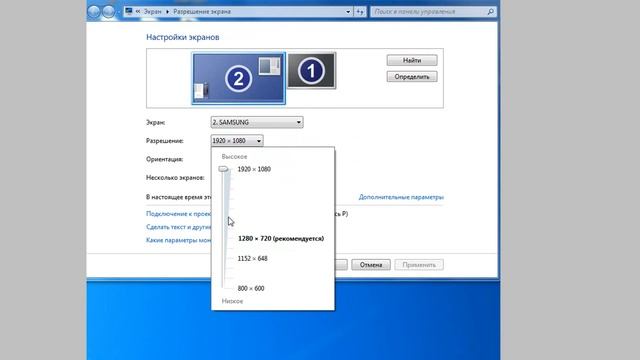Choose 1920 × 1080 in resolution list
Screen dimensions: 640x360
click(254, 169)
